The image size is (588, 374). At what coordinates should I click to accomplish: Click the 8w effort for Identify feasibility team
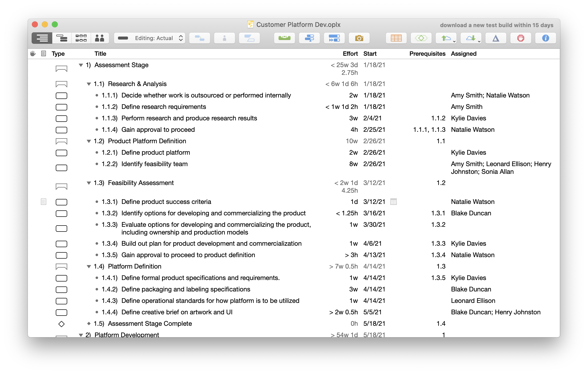[x=353, y=164]
